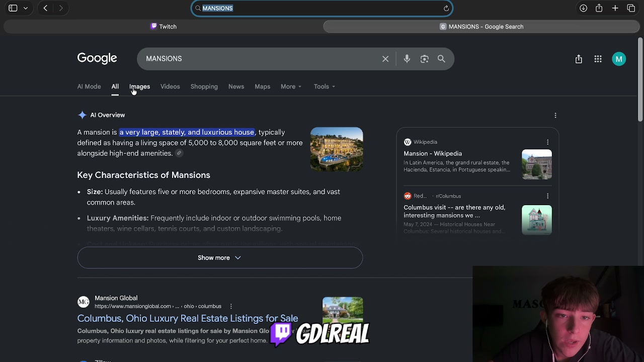Click the AI Overview sparkle icon
The width and height of the screenshot is (644, 362).
click(x=82, y=115)
